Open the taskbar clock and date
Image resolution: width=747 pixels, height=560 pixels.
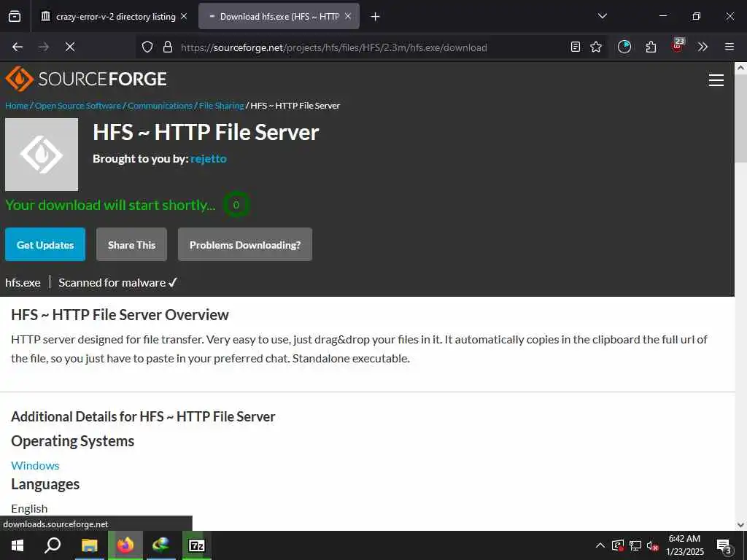coord(684,545)
